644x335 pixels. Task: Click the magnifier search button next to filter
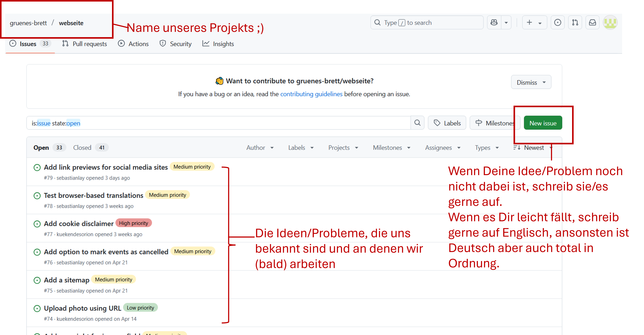coord(417,123)
